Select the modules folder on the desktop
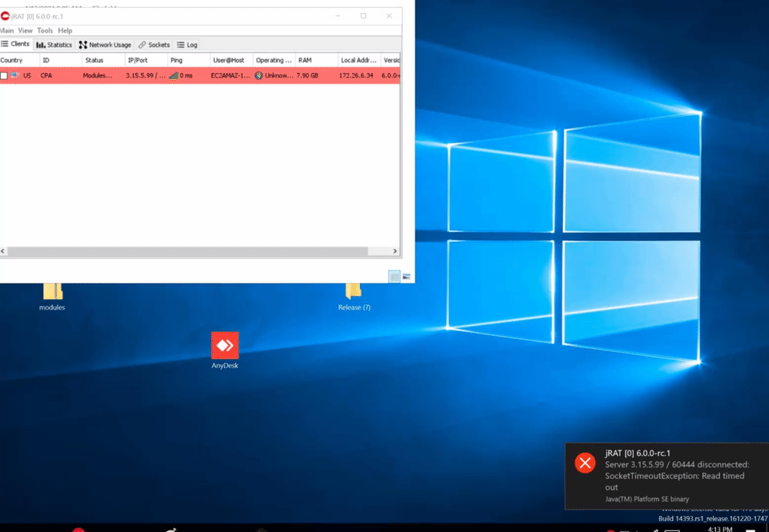Screen dimensions: 769x532 point(52,297)
